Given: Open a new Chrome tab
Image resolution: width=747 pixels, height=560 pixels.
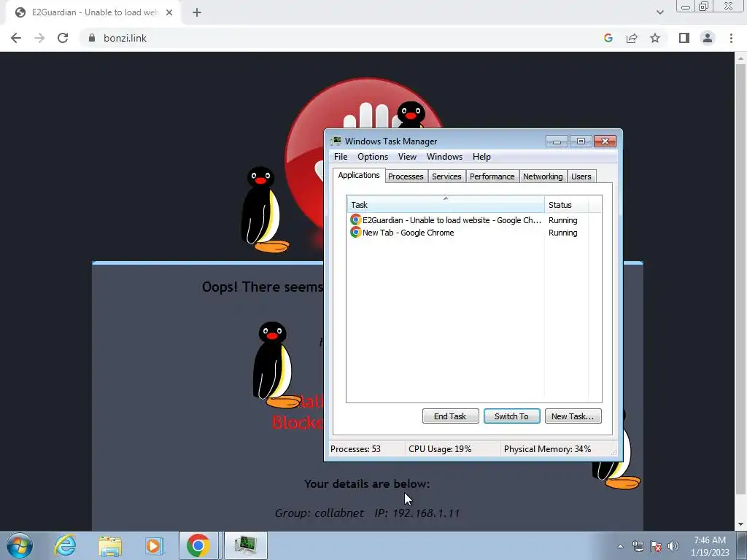Looking at the screenshot, I should click(x=197, y=12).
